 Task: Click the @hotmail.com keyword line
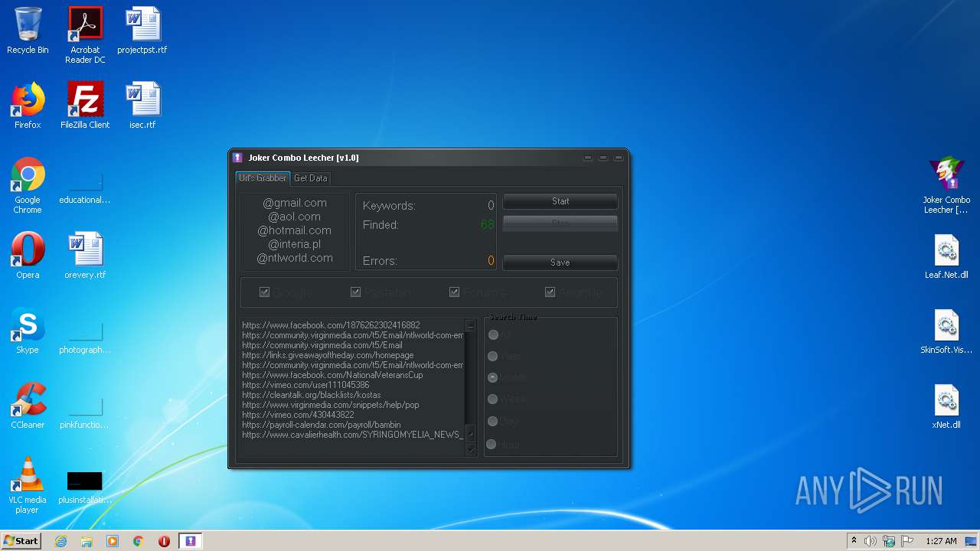(x=295, y=230)
